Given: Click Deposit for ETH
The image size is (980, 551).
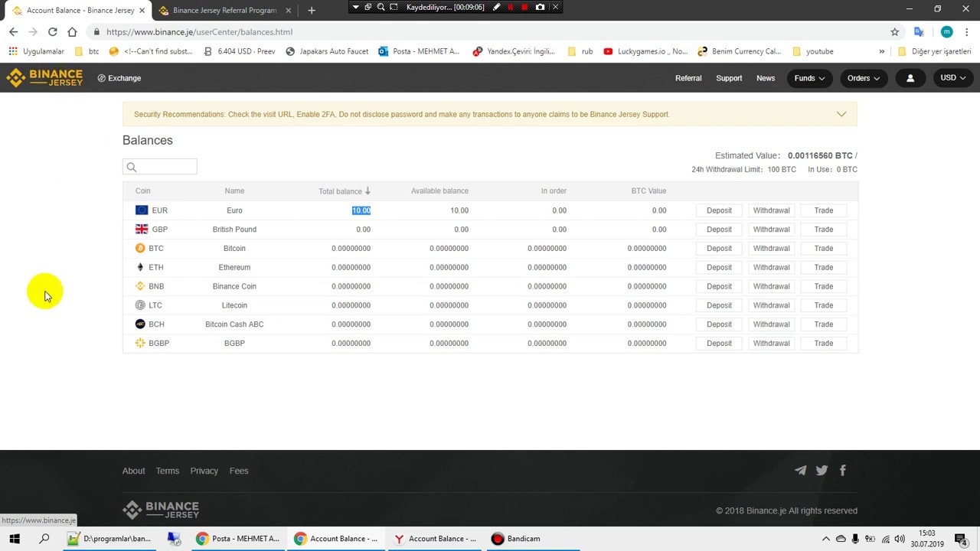Looking at the screenshot, I should click(x=719, y=267).
